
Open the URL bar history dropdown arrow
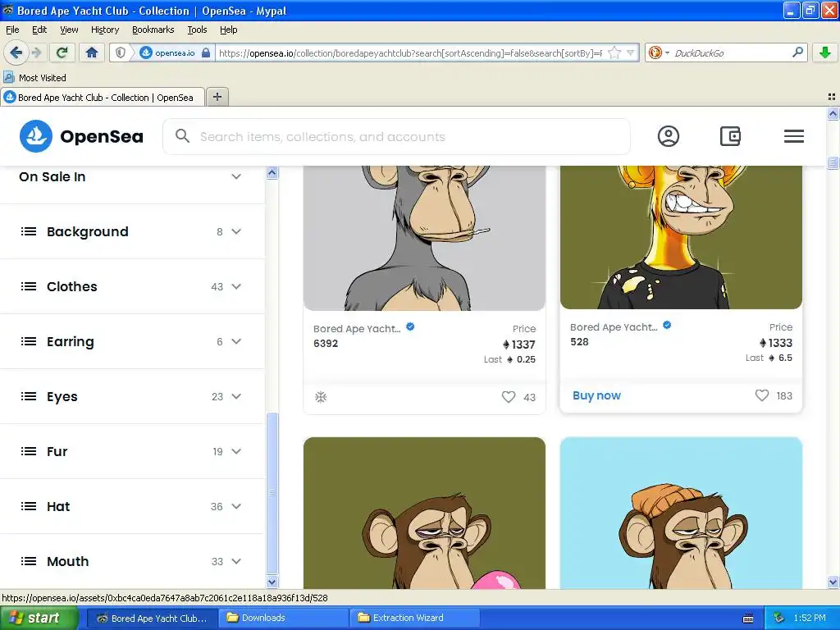(631, 52)
